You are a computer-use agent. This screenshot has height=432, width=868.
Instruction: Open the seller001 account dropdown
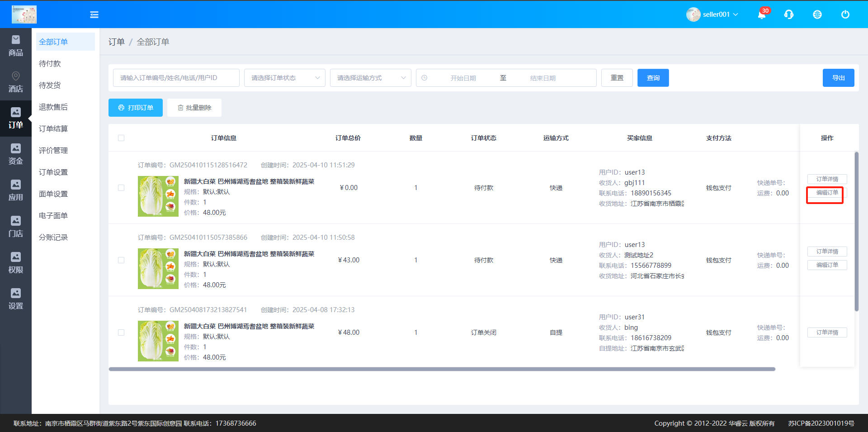(x=712, y=14)
